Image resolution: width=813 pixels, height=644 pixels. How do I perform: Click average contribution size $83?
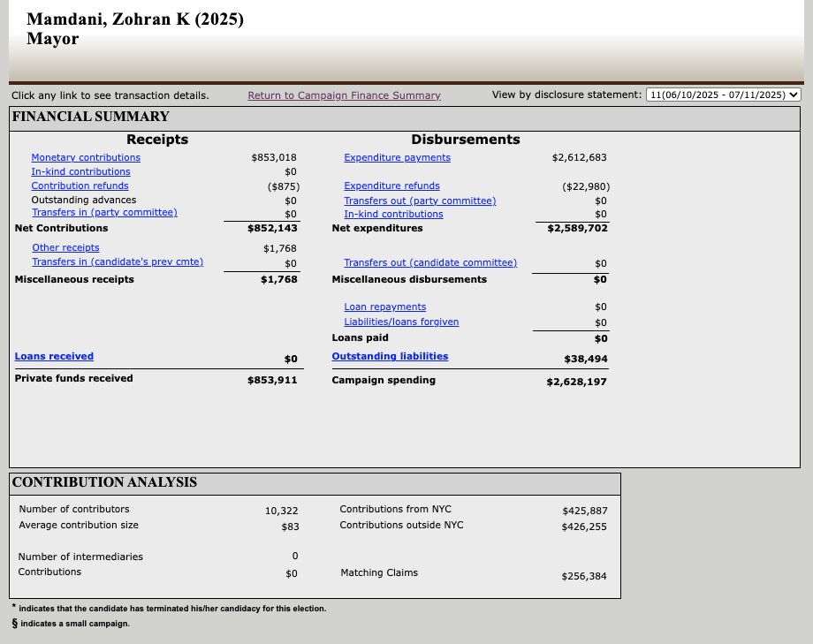pos(291,527)
